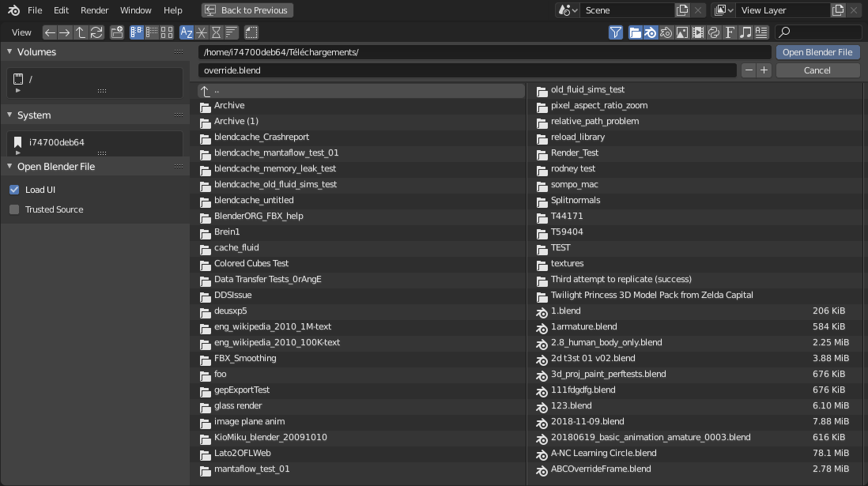Screen dimensions: 868x486
Task: Open the Help menu
Action: (172, 10)
